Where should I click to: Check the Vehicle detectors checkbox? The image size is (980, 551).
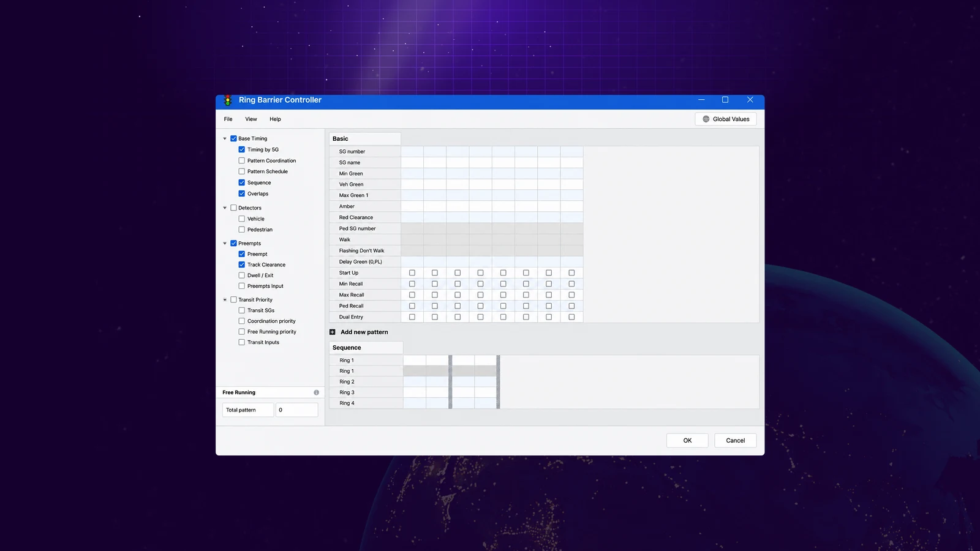coord(241,219)
